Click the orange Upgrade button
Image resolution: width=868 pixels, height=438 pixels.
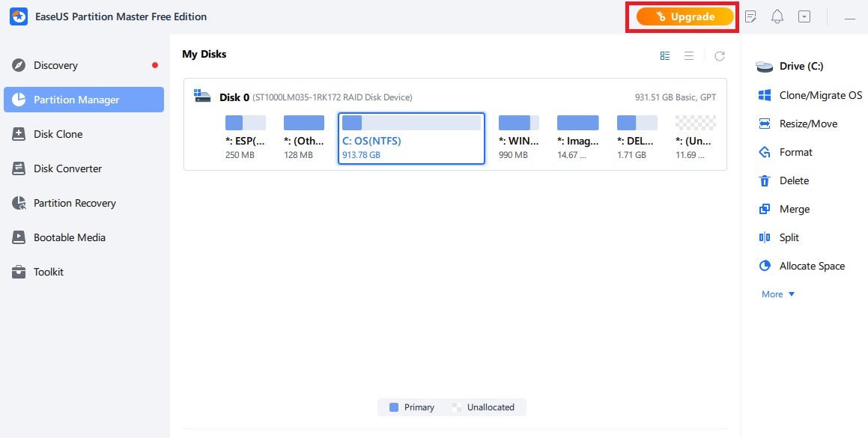click(685, 16)
